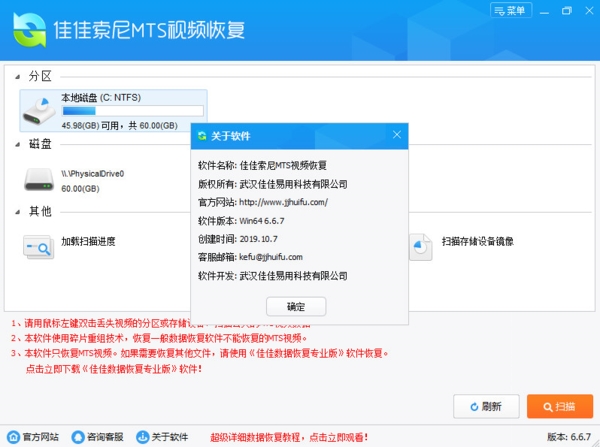The width and height of the screenshot is (600, 447).
Task: Open 扫描存储设备镜像 option
Action: click(x=478, y=241)
